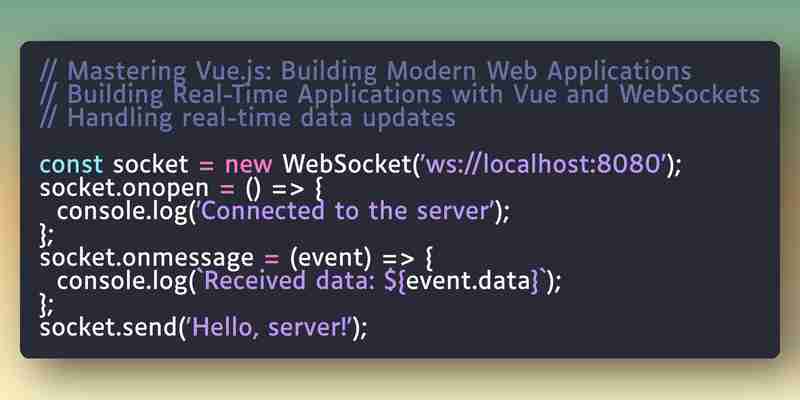Click the '(event)' parameter
This screenshot has height=400, width=800.
click(330, 258)
